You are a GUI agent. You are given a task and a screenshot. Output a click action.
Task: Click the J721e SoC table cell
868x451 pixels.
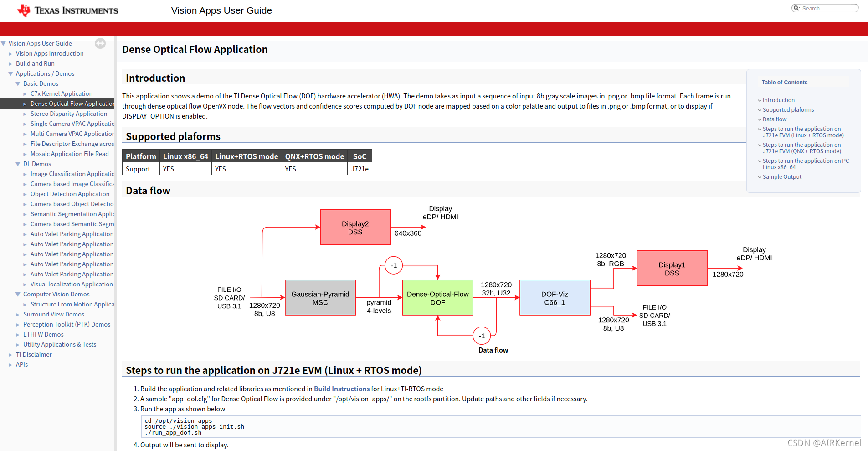(x=360, y=169)
